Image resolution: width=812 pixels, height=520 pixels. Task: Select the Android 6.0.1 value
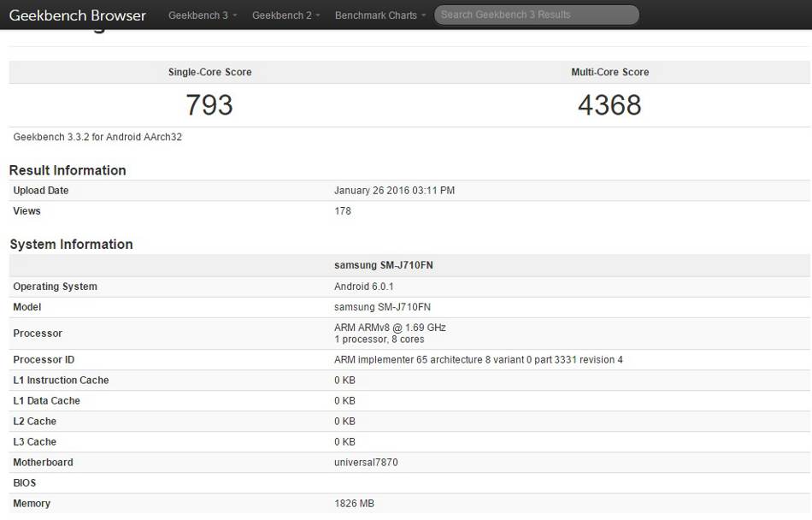363,287
